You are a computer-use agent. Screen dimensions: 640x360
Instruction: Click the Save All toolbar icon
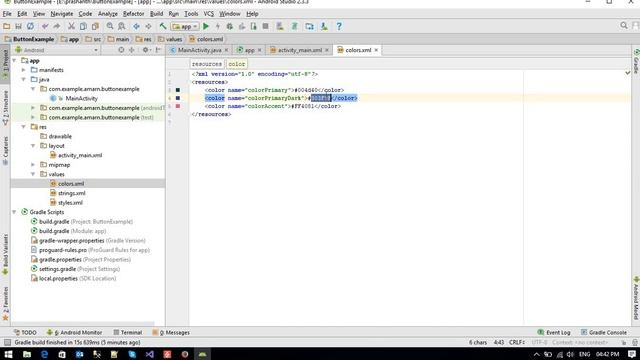tap(18, 27)
